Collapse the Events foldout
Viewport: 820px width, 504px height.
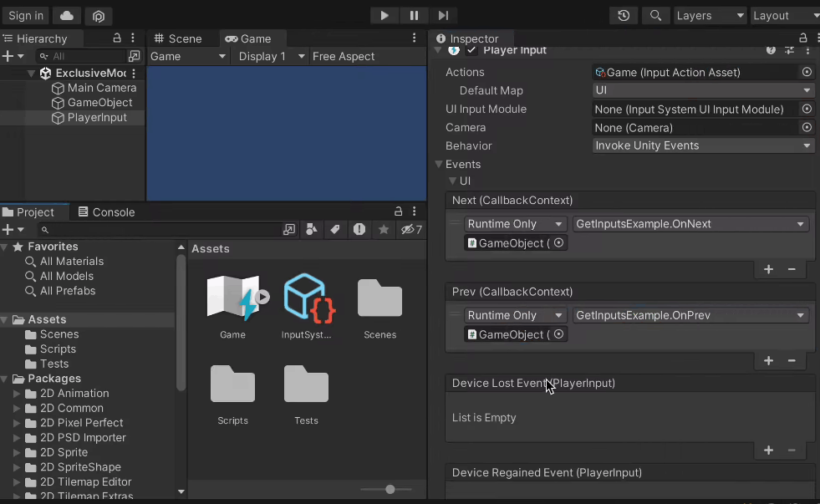[439, 164]
